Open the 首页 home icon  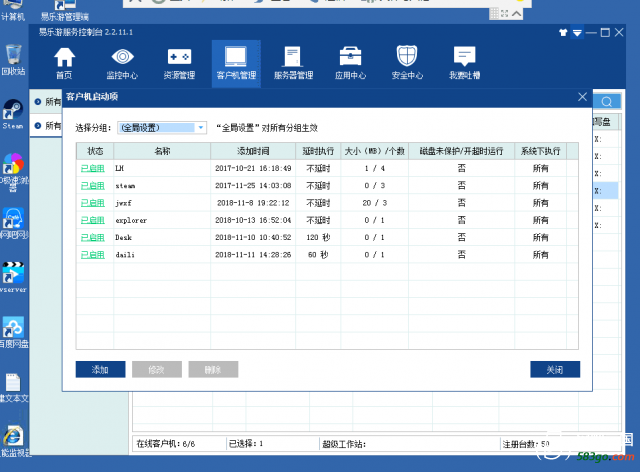[x=64, y=63]
